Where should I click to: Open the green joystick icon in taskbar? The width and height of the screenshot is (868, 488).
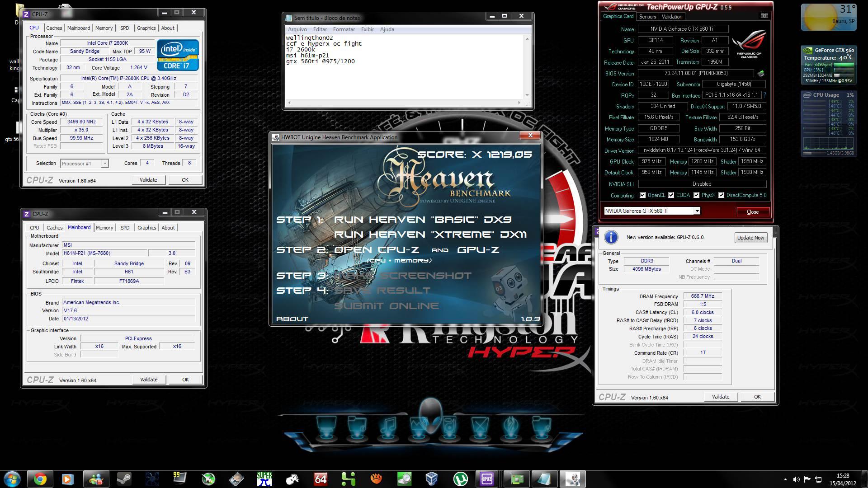coord(348,479)
